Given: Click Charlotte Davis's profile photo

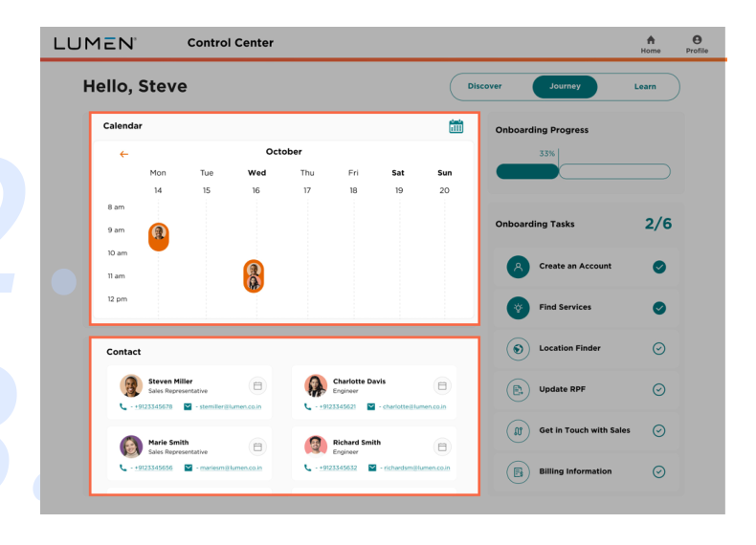Looking at the screenshot, I should (316, 386).
